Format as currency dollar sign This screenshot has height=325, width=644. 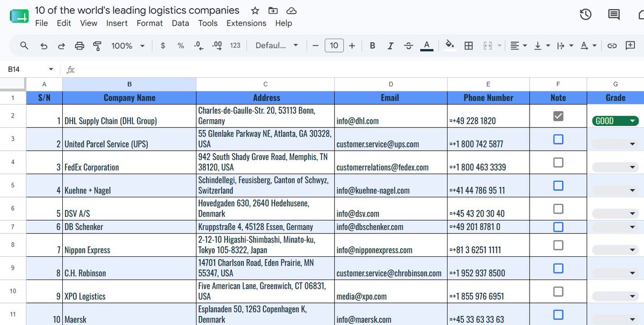click(x=163, y=46)
